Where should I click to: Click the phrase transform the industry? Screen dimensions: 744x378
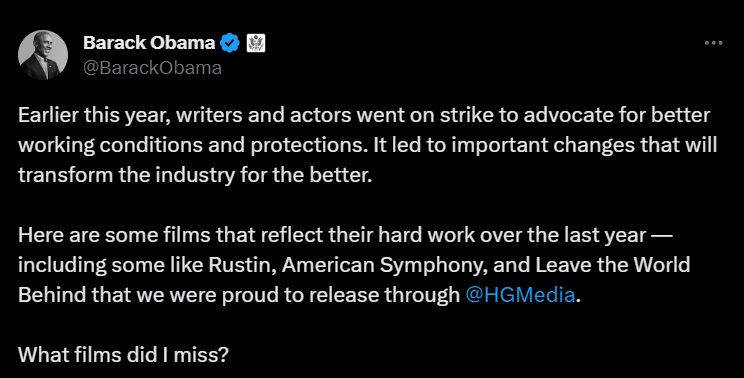tap(126, 175)
